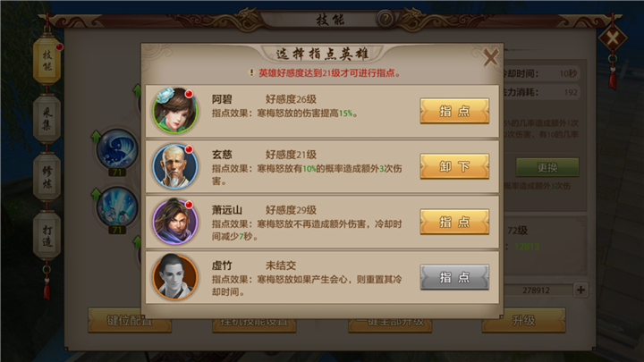Click 卸下 button for 玄慈
This screenshot has height=362, width=644.
[x=454, y=166]
